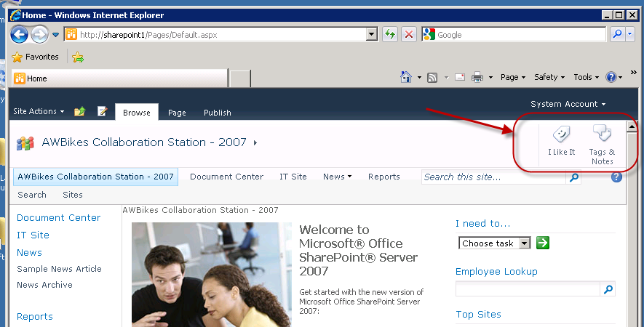644x327 pixels.
Task: Click the blue SharePoint help icon
Action: point(616,177)
